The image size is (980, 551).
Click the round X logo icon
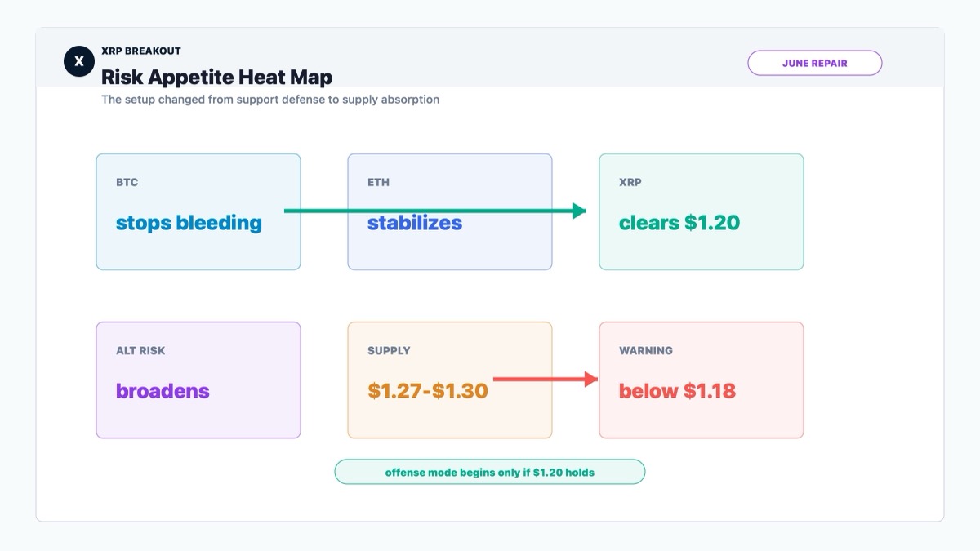tap(79, 61)
